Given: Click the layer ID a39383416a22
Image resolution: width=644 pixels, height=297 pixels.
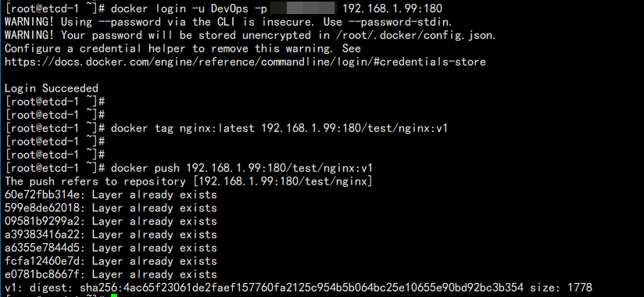Looking at the screenshot, I should [42, 234].
